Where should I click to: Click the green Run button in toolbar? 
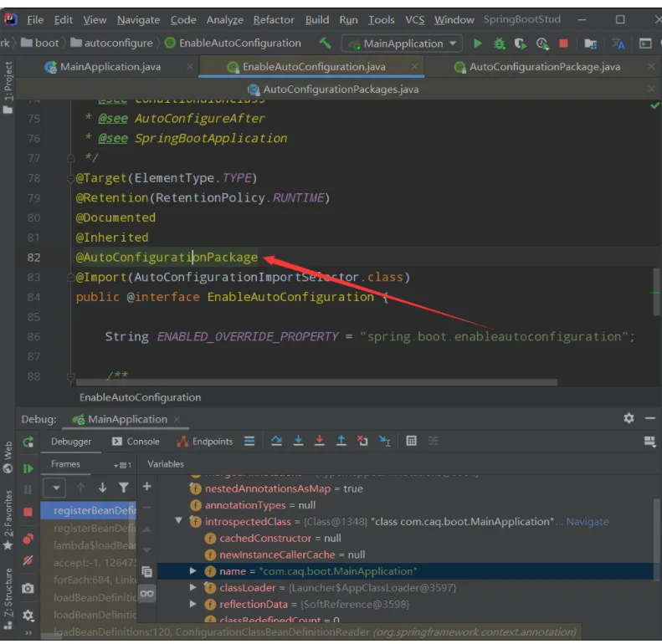coord(478,43)
